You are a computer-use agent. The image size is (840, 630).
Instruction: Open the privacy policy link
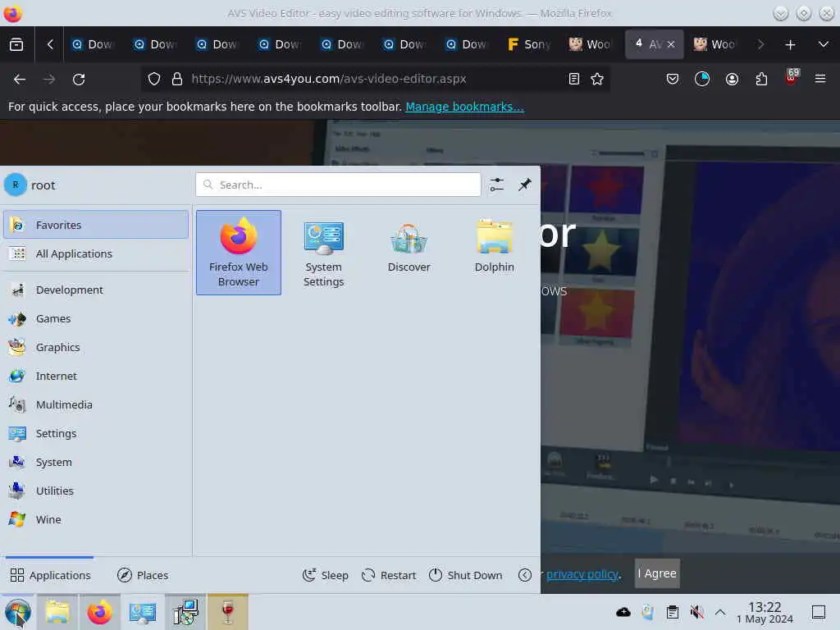[x=583, y=574]
